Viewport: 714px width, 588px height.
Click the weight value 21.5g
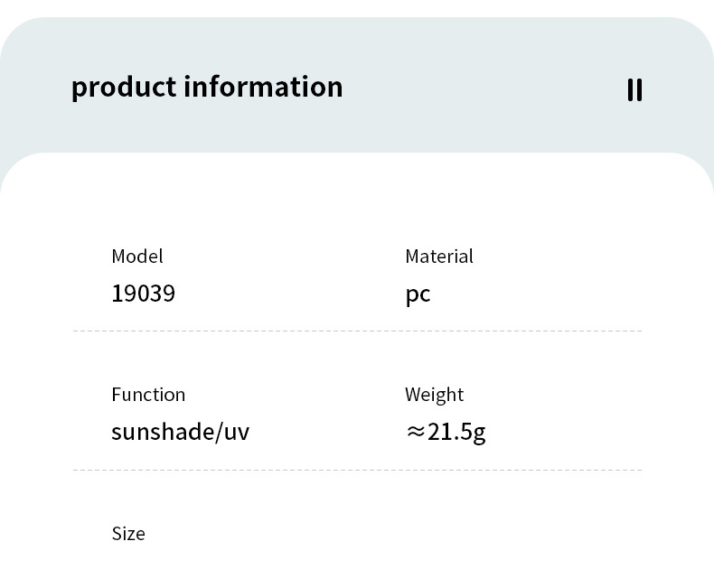tap(456, 432)
